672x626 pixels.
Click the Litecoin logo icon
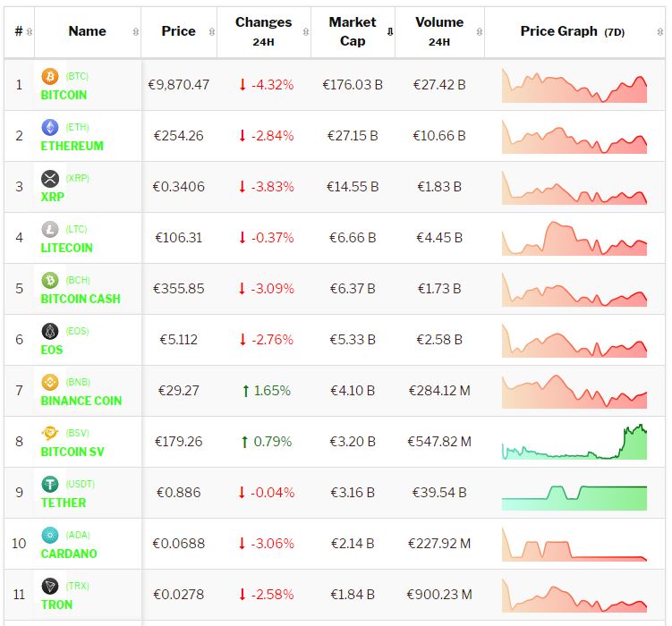(x=50, y=230)
